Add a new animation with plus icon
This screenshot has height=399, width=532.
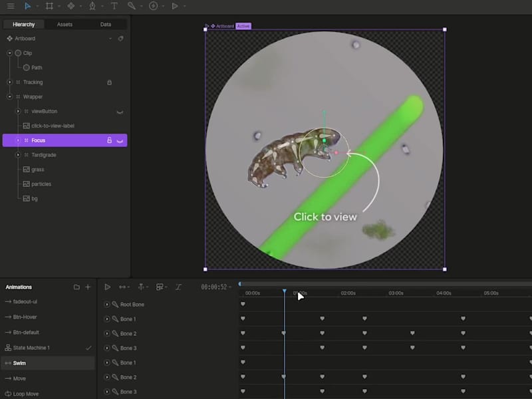click(88, 287)
